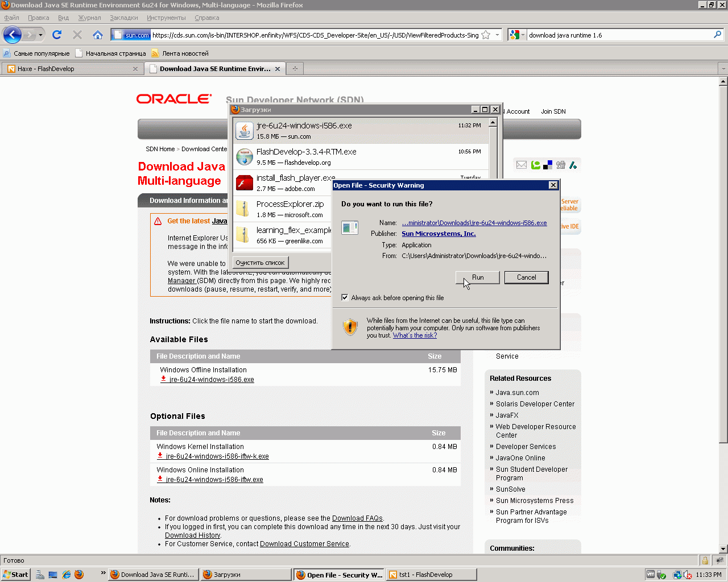Open the Java.sun.com related resource link
This screenshot has width=728, height=582.
point(517,393)
